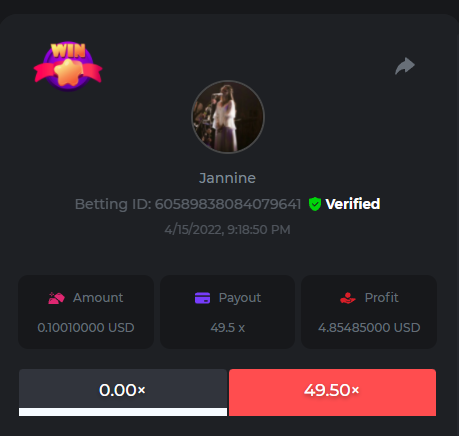Click the Payout card label

click(x=240, y=298)
